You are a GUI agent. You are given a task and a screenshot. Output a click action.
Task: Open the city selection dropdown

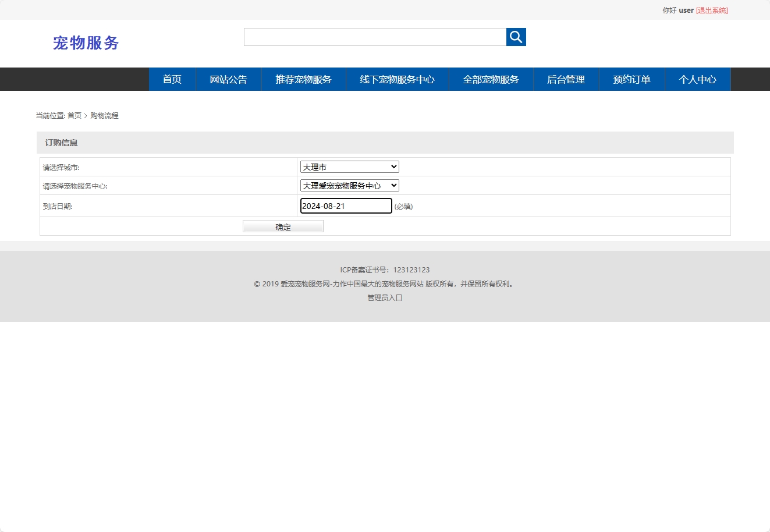pos(349,166)
